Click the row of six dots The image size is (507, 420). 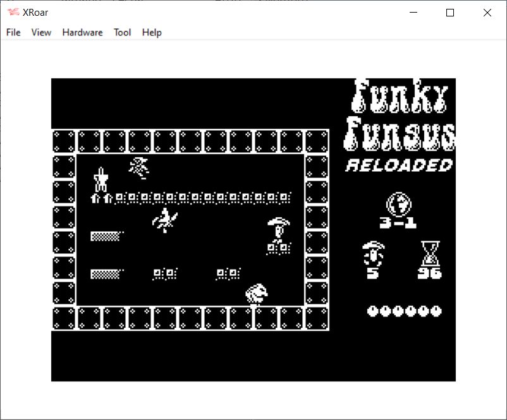click(x=404, y=311)
